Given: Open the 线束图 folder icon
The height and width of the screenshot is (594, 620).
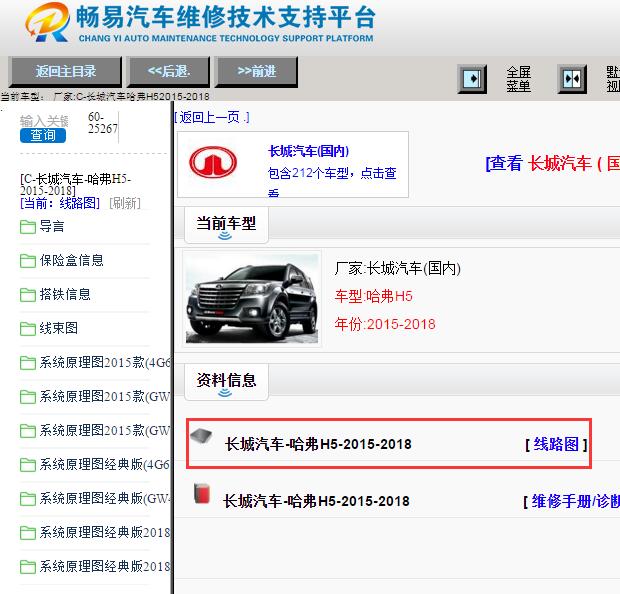Looking at the screenshot, I should click(28, 329).
